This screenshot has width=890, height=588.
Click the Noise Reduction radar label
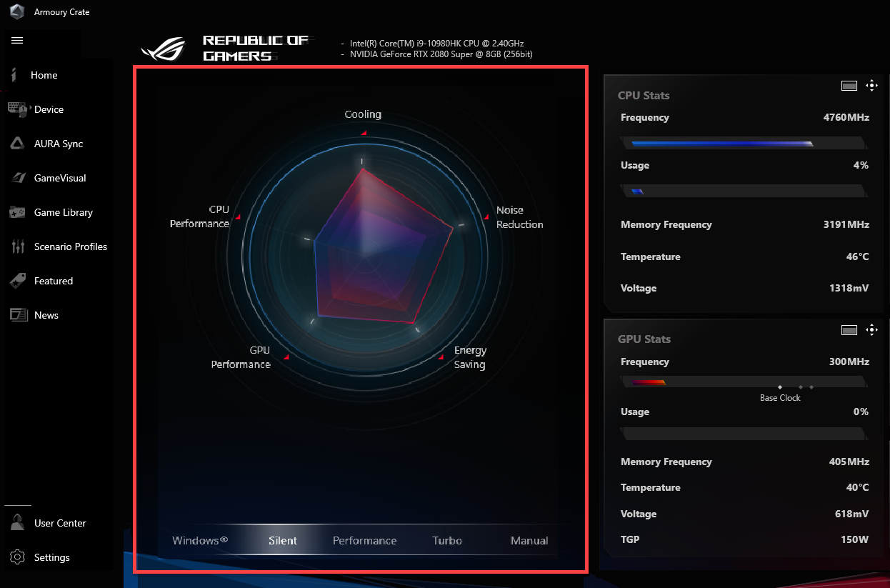click(520, 217)
